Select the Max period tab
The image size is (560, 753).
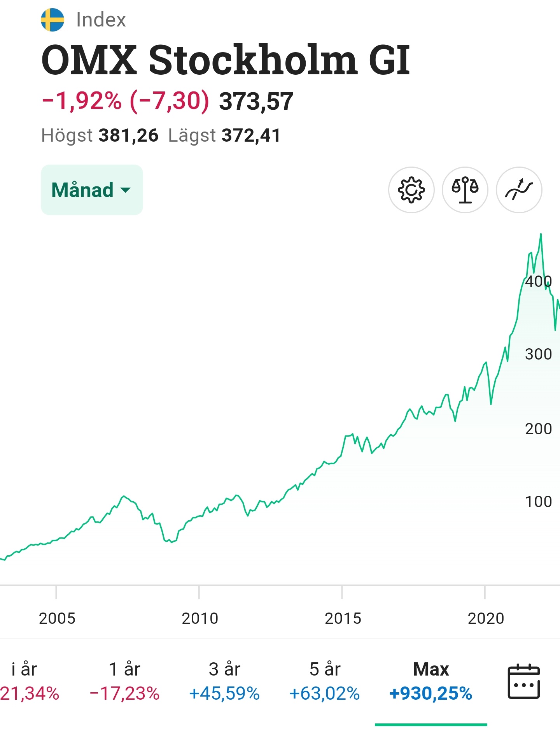[x=431, y=681]
